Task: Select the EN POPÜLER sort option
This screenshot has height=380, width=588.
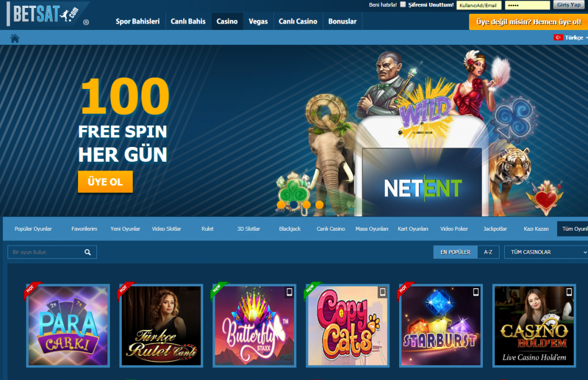Action: pyautogui.click(x=455, y=252)
